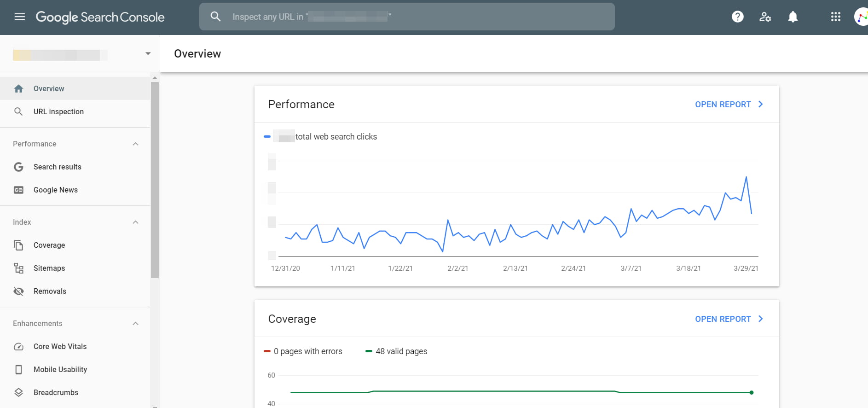Select Overview in the sidebar
The width and height of the screenshot is (868, 408).
click(x=75, y=88)
